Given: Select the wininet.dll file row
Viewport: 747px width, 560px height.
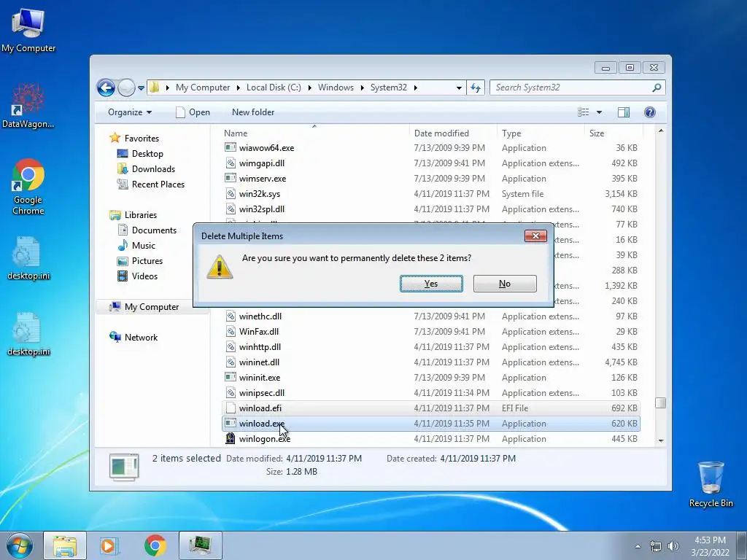Looking at the screenshot, I should point(431,362).
